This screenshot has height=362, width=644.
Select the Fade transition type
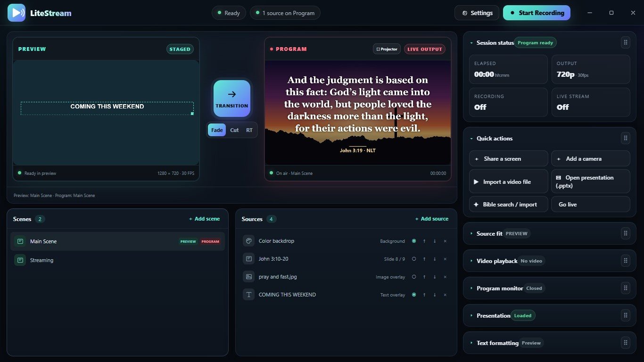217,130
